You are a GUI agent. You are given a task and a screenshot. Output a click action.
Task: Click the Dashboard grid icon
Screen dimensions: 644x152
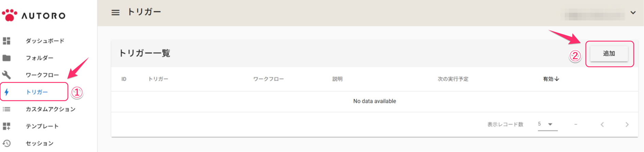tap(6, 41)
